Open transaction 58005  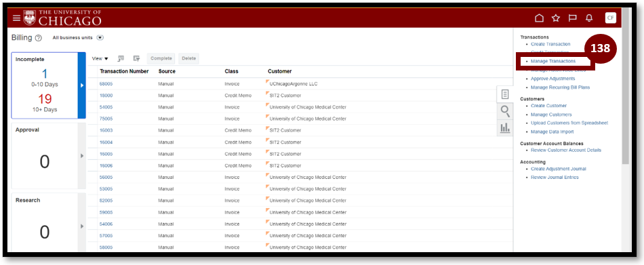[106, 247]
